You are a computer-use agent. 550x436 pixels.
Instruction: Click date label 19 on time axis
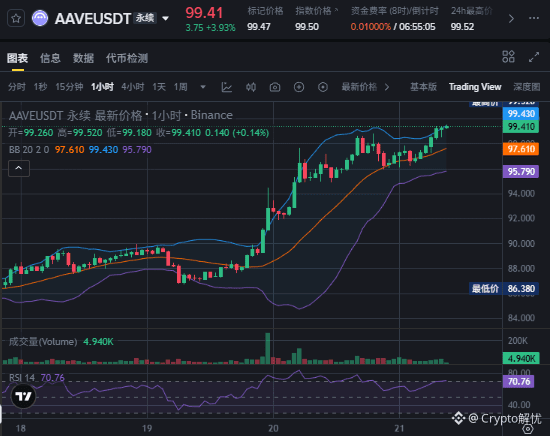coord(147,428)
